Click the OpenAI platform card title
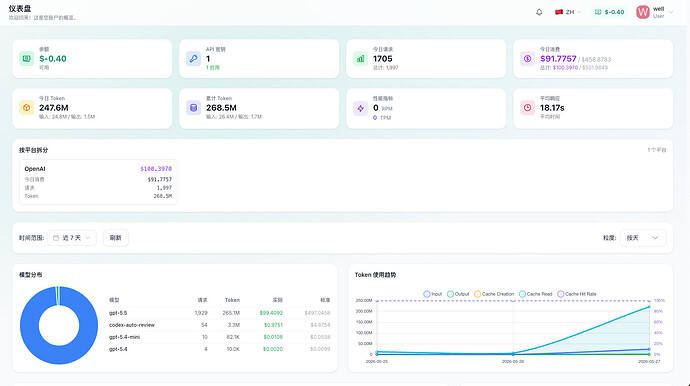 coord(35,169)
